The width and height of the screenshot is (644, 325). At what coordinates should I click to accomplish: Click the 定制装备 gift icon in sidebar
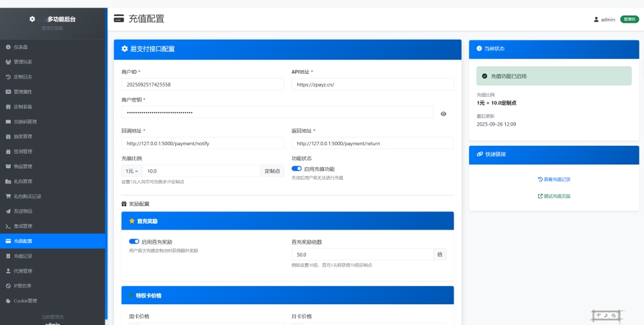[x=8, y=107]
